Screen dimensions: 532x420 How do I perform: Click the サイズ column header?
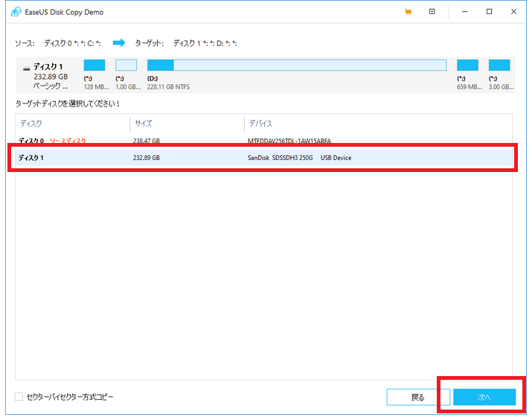click(x=186, y=123)
